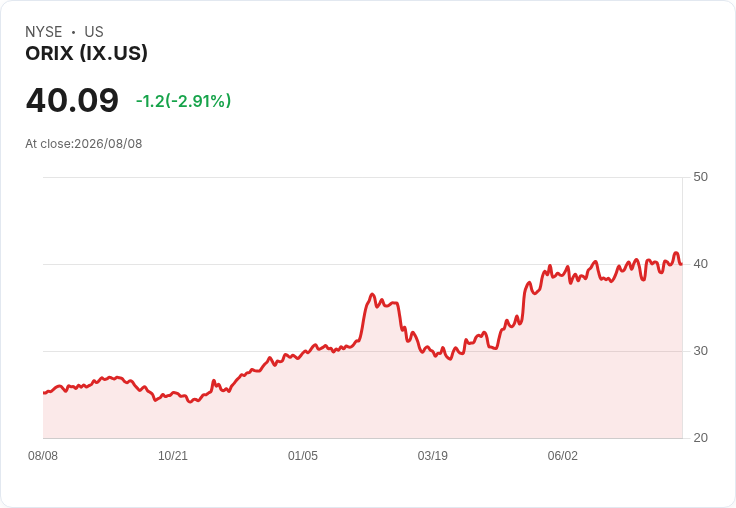Click the -1.2(-2.91%) price change
This screenshot has height=508, width=736.
coord(184,101)
